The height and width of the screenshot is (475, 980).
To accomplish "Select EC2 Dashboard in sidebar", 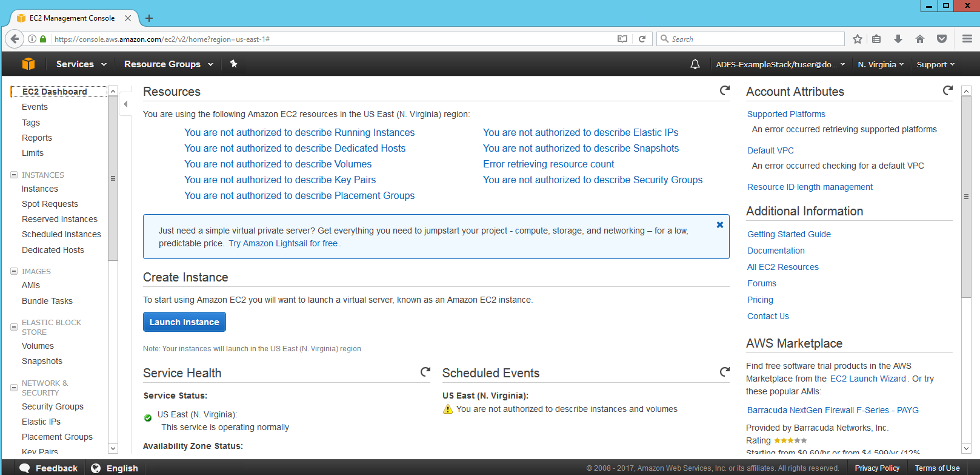I will point(55,92).
